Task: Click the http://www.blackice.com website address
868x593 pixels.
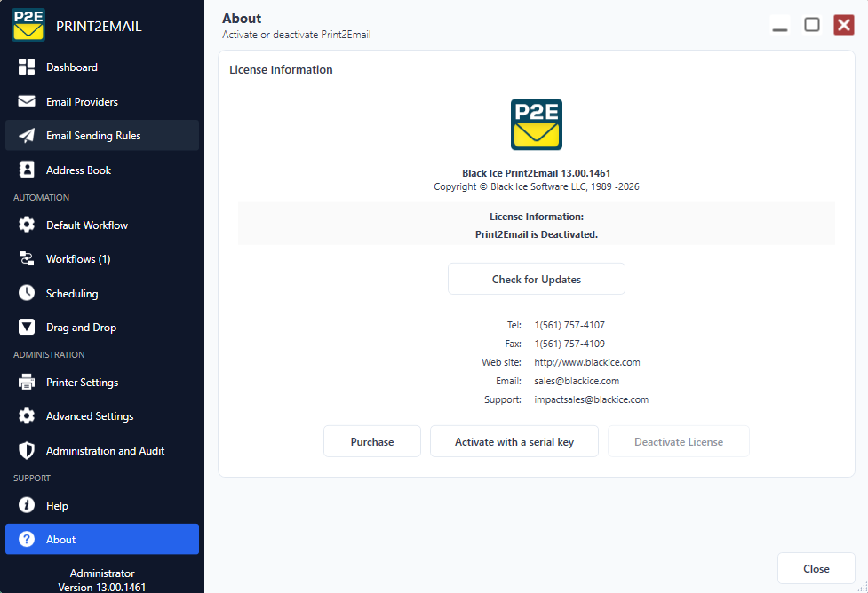Action: click(x=586, y=362)
